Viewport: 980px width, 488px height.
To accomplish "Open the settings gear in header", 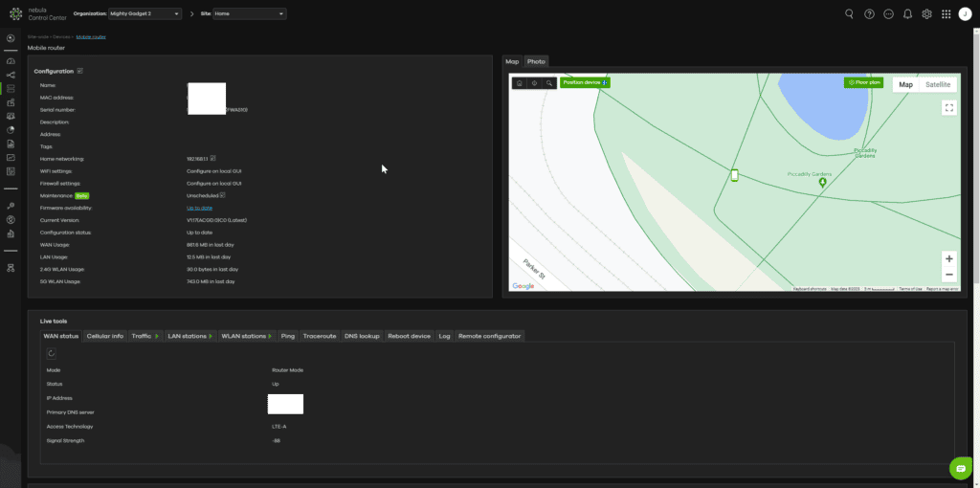I will pyautogui.click(x=926, y=14).
